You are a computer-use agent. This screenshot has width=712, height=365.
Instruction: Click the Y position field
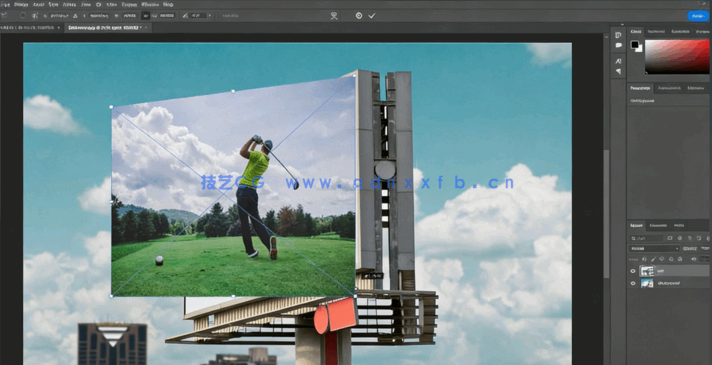coord(99,15)
